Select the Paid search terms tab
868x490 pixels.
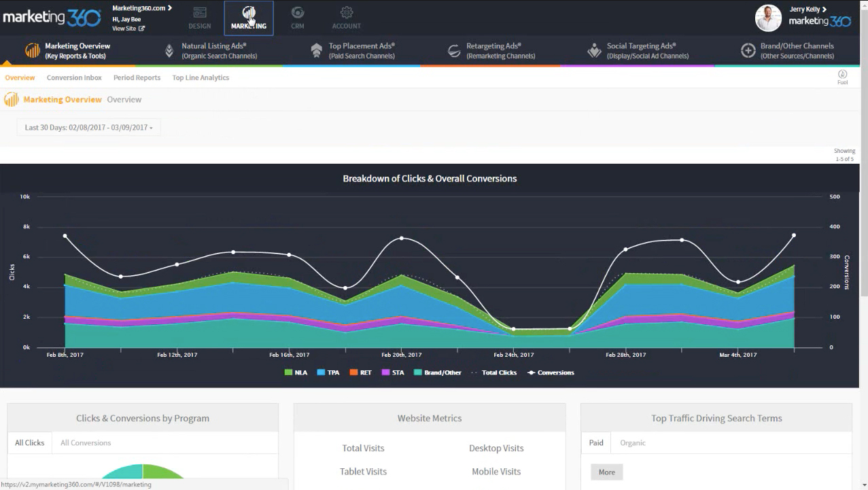596,442
